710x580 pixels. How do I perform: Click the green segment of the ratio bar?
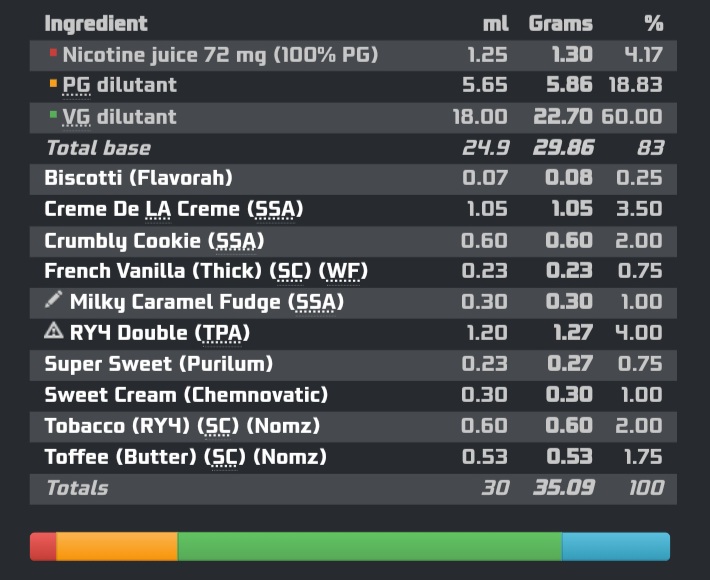[x=369, y=546]
